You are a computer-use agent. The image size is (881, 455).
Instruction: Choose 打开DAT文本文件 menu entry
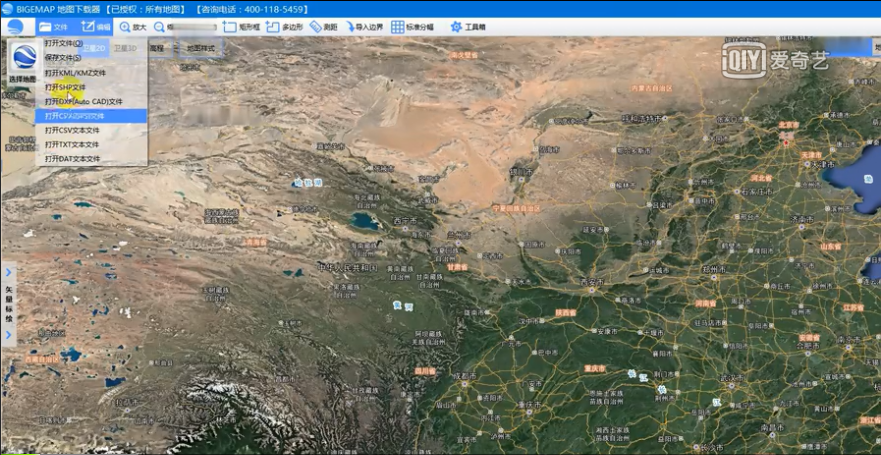pyautogui.click(x=92, y=159)
